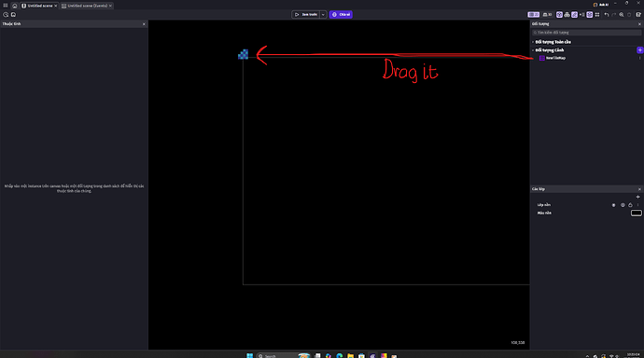Click the Ask AI button

pyautogui.click(x=600, y=5)
